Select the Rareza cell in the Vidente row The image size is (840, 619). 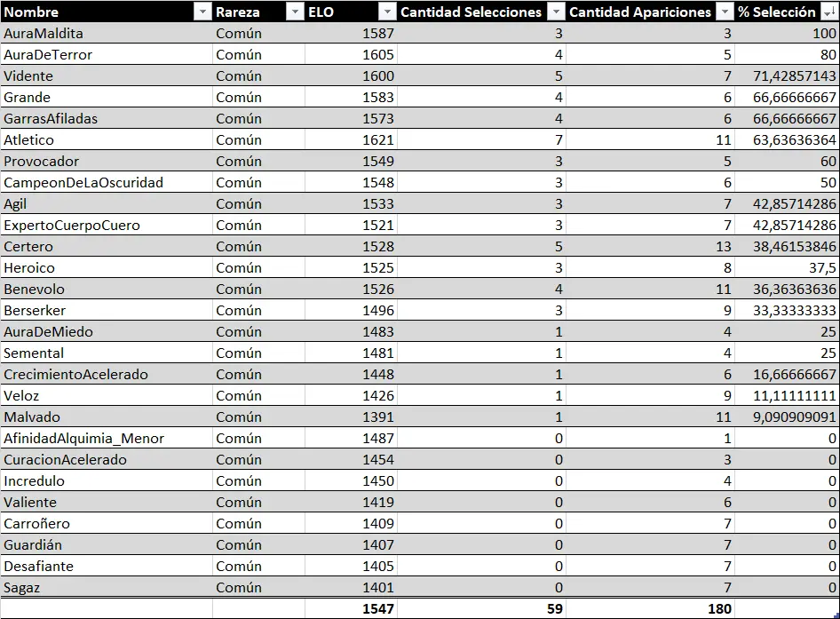[x=258, y=75]
